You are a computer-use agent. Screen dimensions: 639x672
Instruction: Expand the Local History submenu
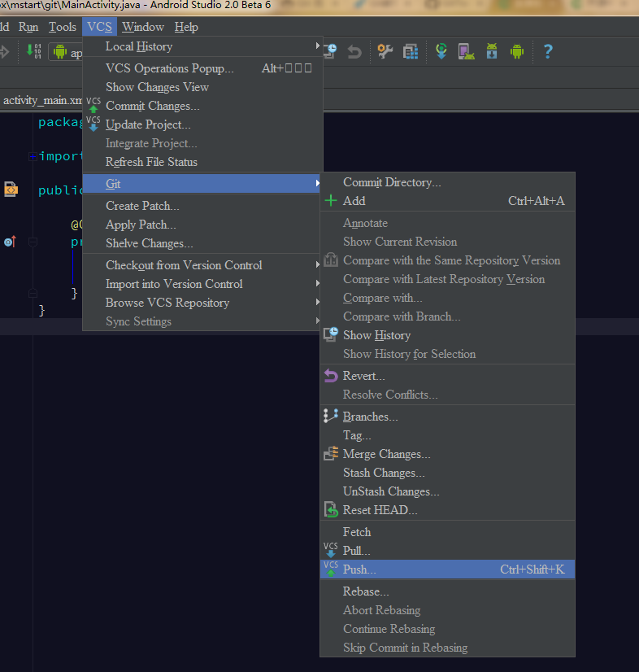coord(202,46)
